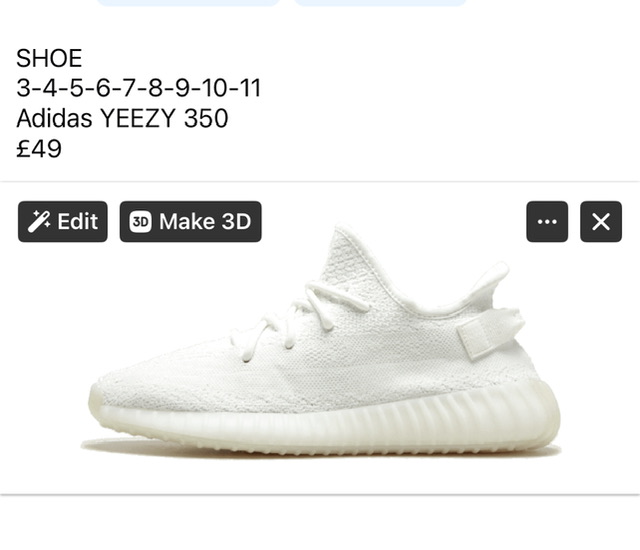Open the three-dot more options on photo

[547, 222]
